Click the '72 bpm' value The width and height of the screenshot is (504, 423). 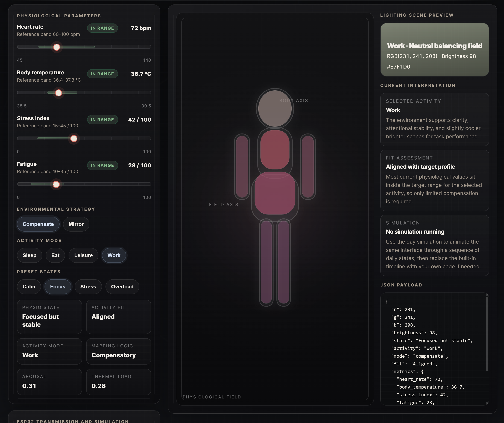click(x=141, y=28)
